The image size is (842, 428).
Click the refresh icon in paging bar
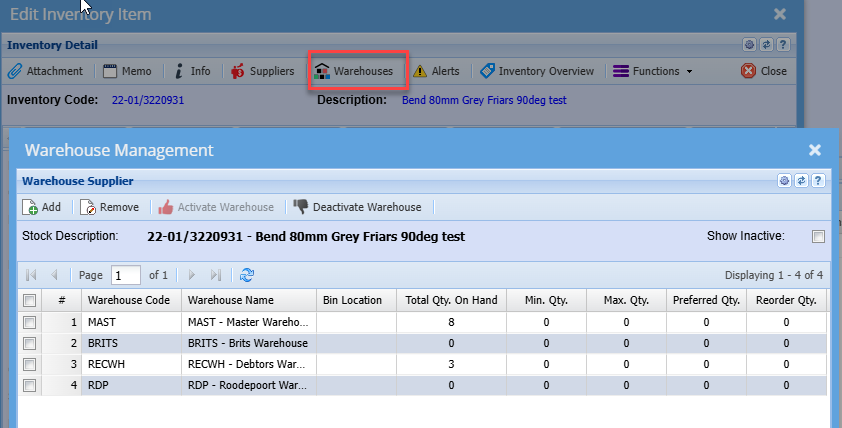(247, 275)
